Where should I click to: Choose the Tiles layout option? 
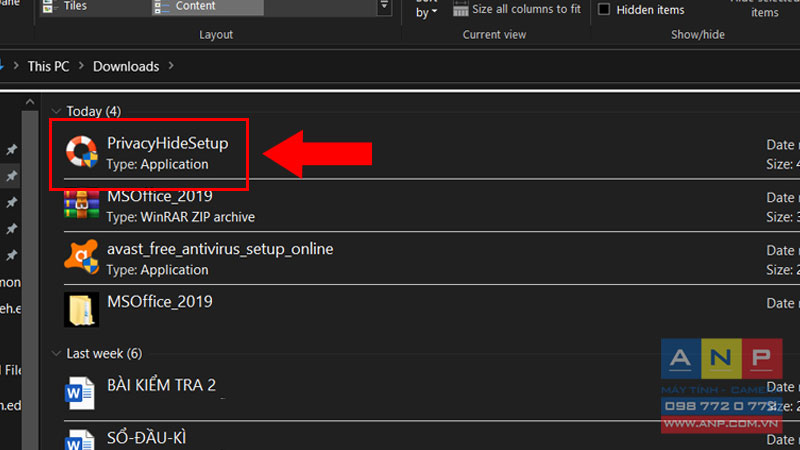click(75, 6)
